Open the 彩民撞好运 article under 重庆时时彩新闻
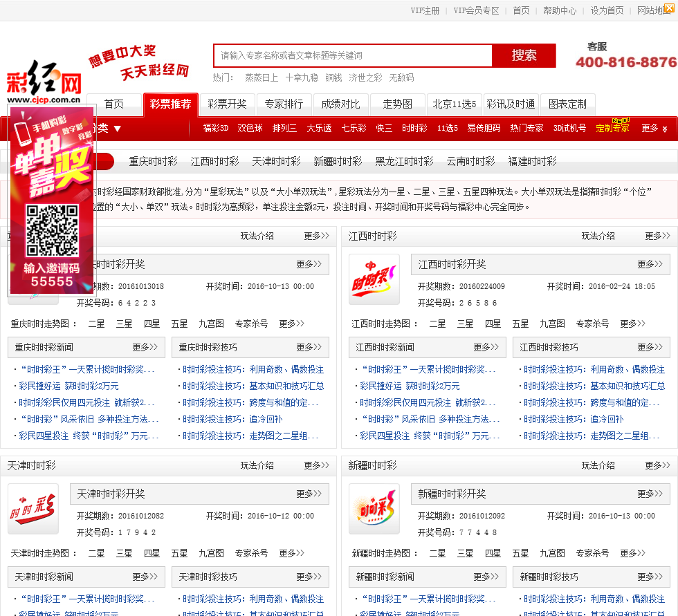The width and height of the screenshot is (678, 616). [x=68, y=386]
